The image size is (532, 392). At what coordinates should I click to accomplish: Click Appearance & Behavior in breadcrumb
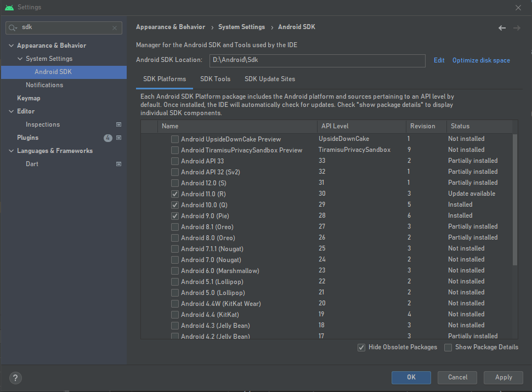171,27
